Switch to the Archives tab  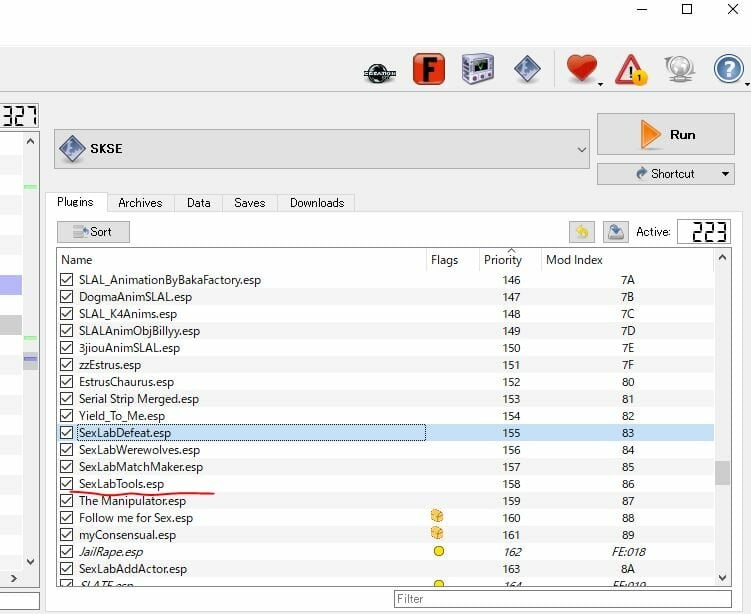pyautogui.click(x=140, y=203)
